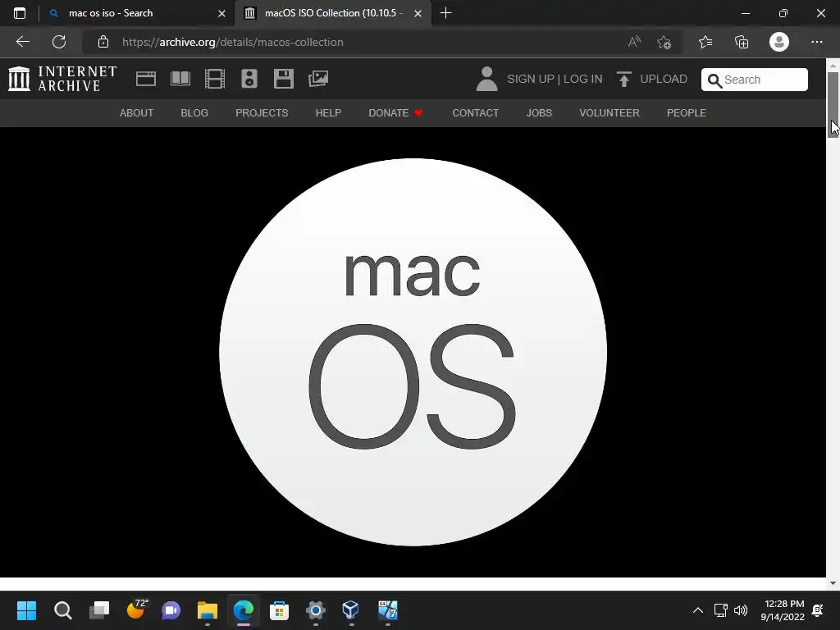Viewport: 840px width, 630px height.
Task: Open the JOBS link
Action: pyautogui.click(x=539, y=113)
